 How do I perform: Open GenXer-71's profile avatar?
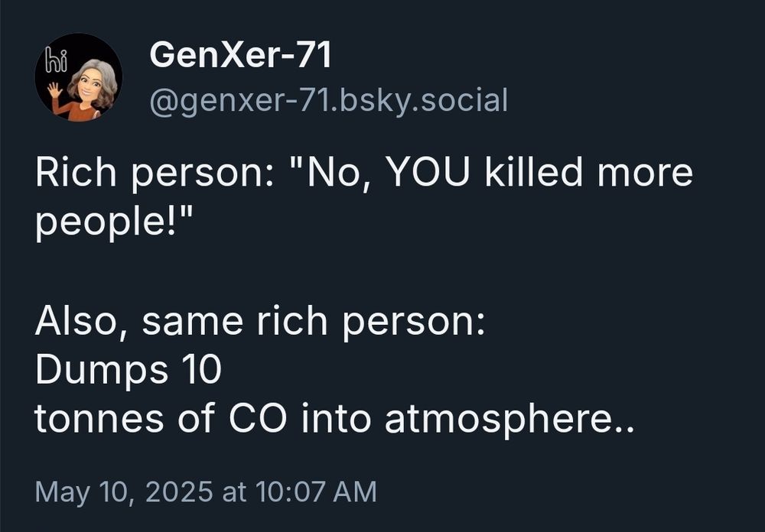(x=79, y=77)
